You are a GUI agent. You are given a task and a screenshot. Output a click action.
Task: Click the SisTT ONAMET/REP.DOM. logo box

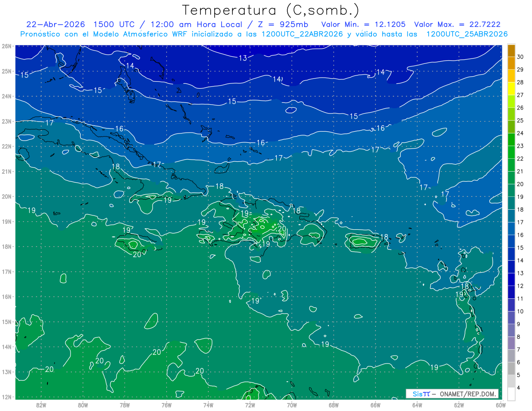(452, 394)
